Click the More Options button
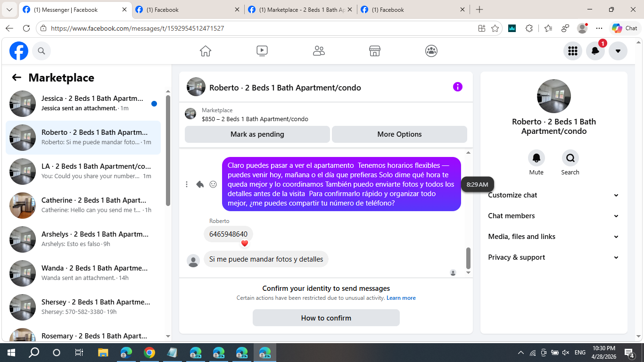 399,134
